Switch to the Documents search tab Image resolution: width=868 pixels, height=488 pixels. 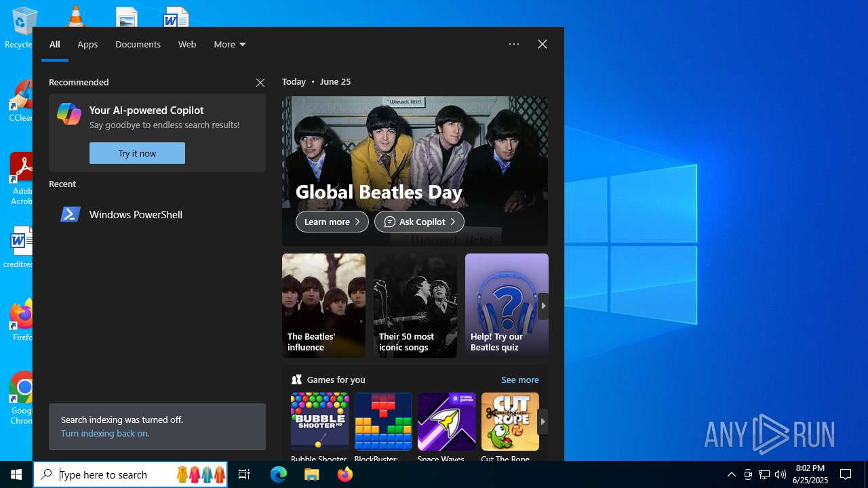point(138,44)
